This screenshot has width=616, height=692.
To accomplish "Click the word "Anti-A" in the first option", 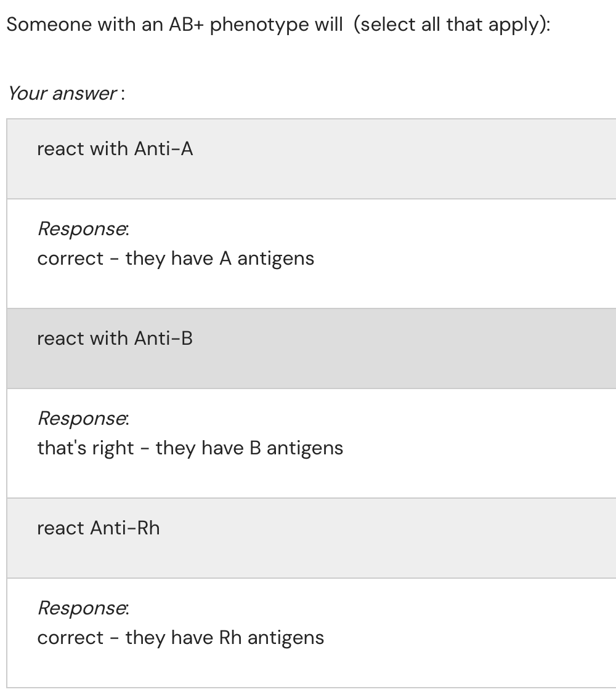I will pyautogui.click(x=163, y=149).
